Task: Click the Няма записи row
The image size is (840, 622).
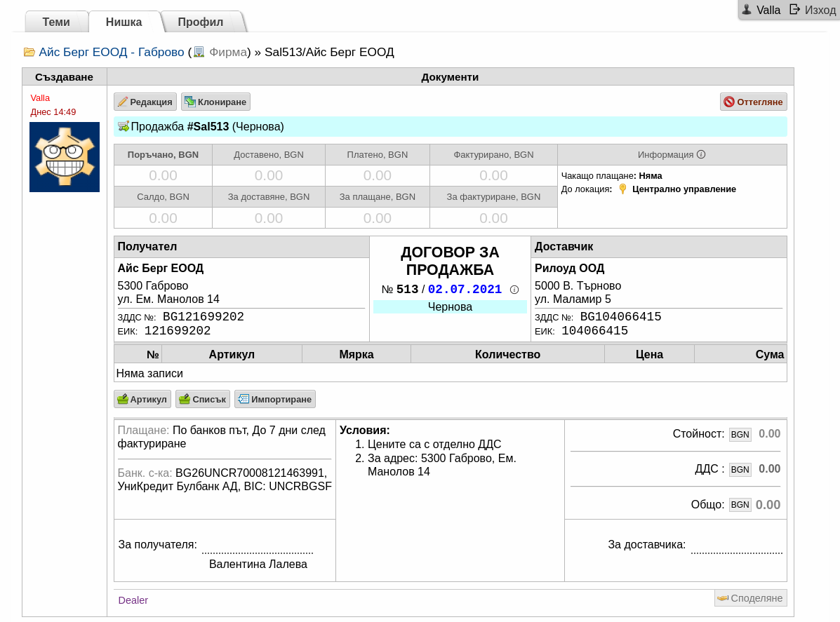Action: click(x=450, y=373)
